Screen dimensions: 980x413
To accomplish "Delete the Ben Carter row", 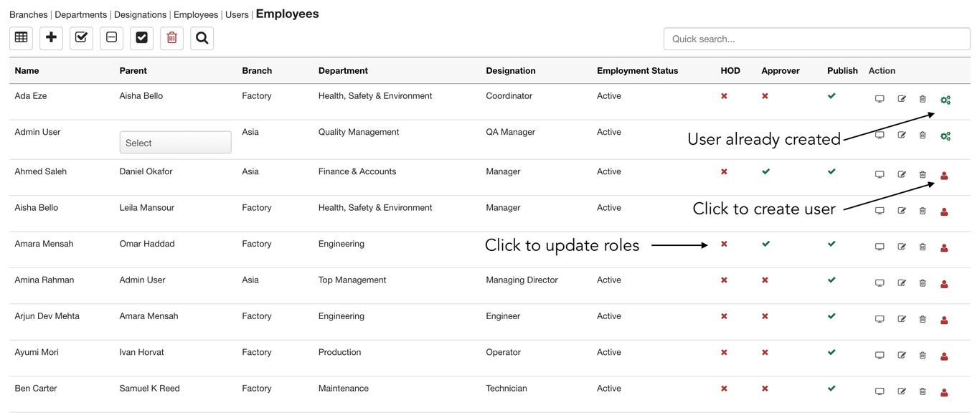I will pos(923,391).
